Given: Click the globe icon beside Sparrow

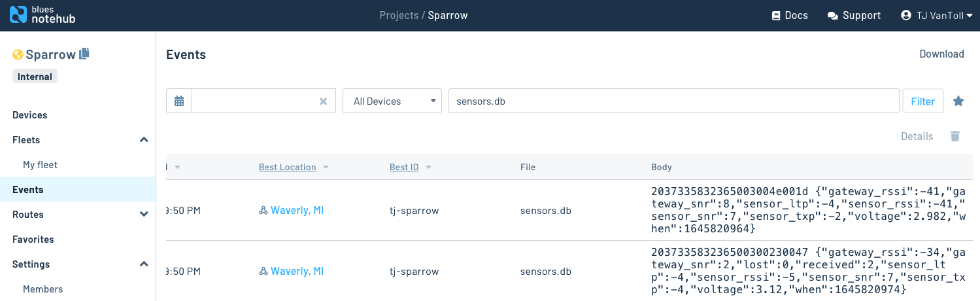Looking at the screenshot, I should tap(18, 55).
